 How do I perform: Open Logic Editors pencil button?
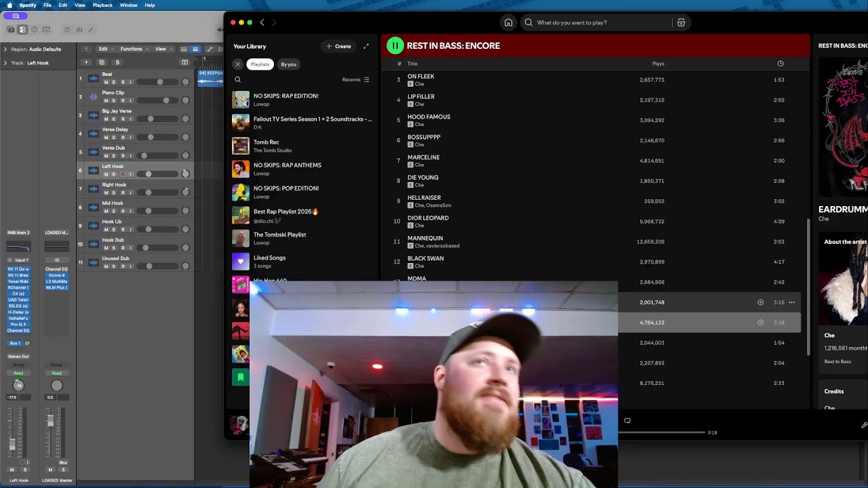(92, 30)
